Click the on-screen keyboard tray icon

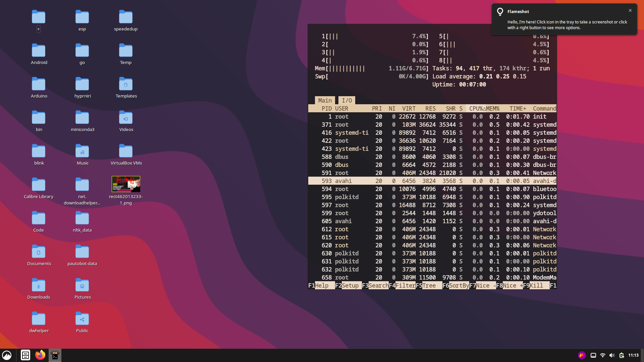(593, 355)
